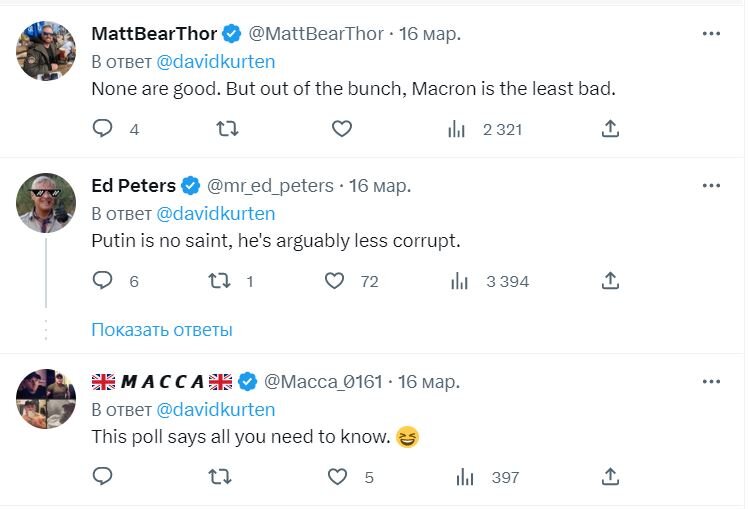Open the @mr_ed_peters profile handle
The width and height of the screenshot is (748, 509).
click(272, 186)
